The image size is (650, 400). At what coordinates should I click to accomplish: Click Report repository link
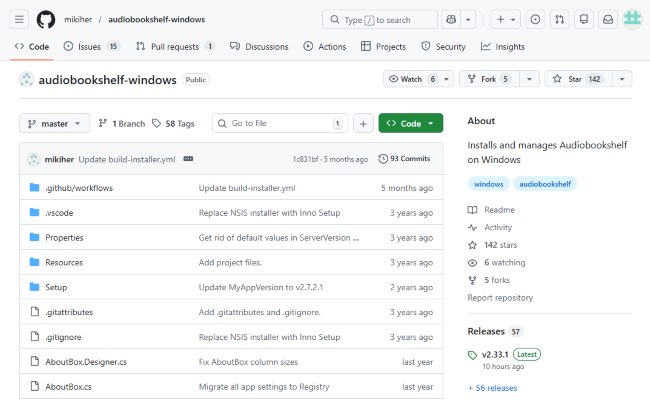coord(500,298)
